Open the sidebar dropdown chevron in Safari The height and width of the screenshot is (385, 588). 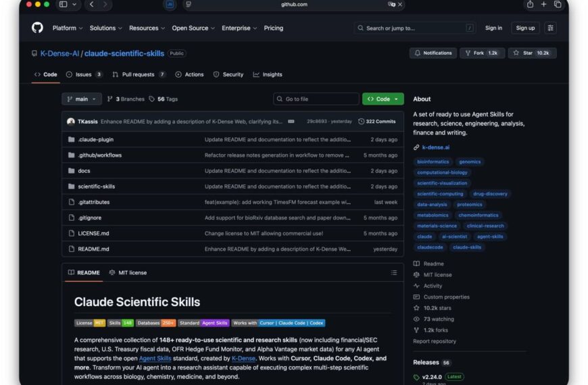pos(74,5)
